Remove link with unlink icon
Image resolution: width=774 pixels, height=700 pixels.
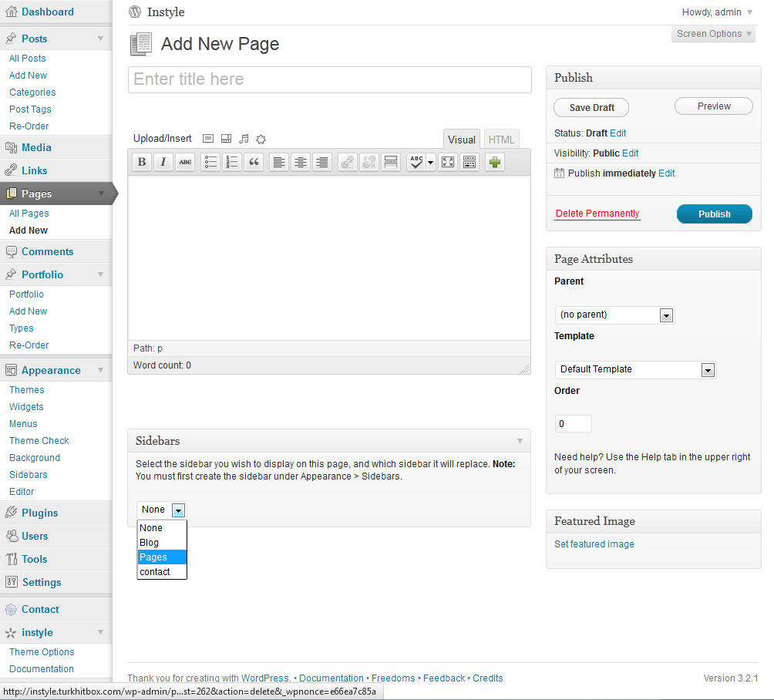(x=369, y=162)
